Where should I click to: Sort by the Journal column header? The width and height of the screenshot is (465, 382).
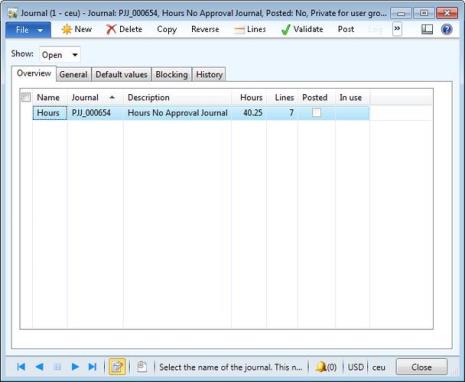pyautogui.click(x=95, y=98)
